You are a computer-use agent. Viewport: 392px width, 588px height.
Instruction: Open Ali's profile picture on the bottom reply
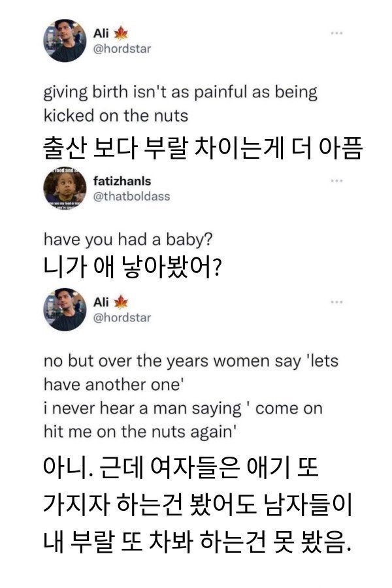tap(65, 310)
